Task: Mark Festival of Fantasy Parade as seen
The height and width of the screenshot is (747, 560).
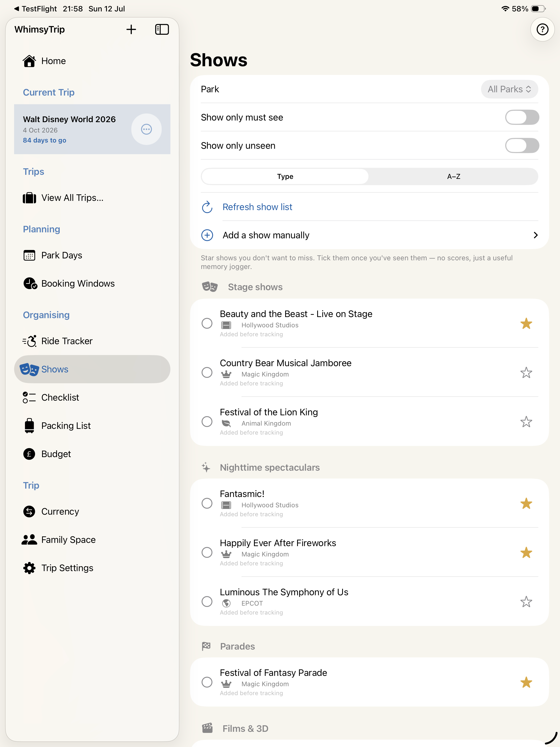Action: point(207,682)
